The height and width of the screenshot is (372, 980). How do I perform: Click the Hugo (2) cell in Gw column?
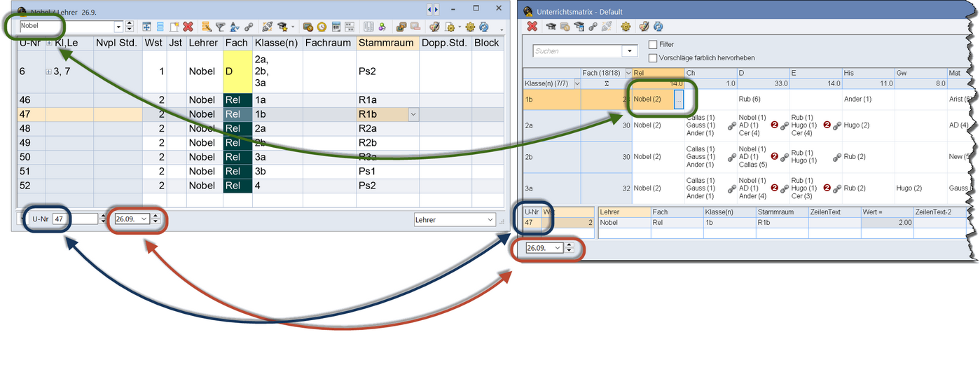(920, 188)
